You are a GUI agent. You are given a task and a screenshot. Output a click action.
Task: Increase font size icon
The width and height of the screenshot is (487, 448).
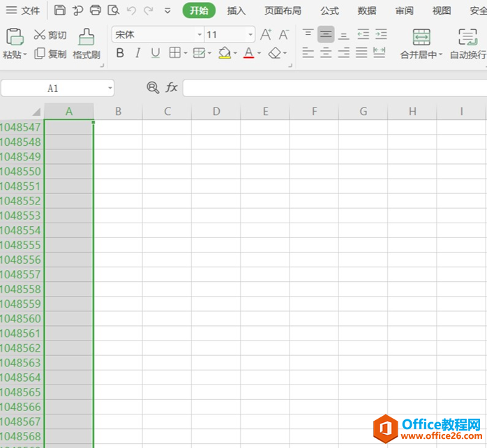[266, 34]
